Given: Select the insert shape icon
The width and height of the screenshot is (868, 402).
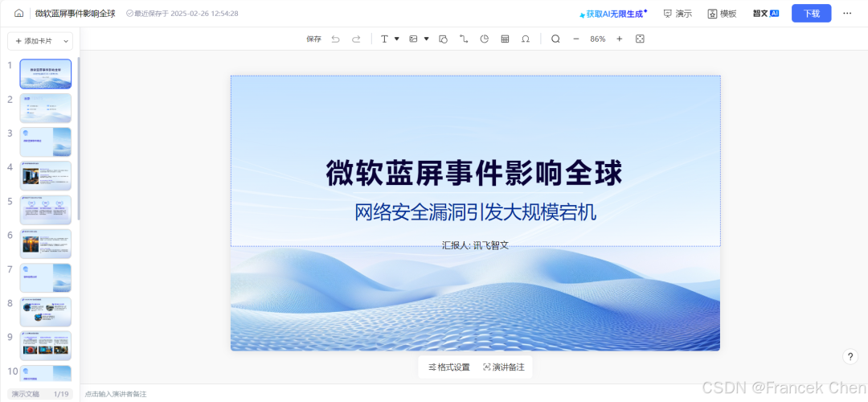Looking at the screenshot, I should click(443, 39).
